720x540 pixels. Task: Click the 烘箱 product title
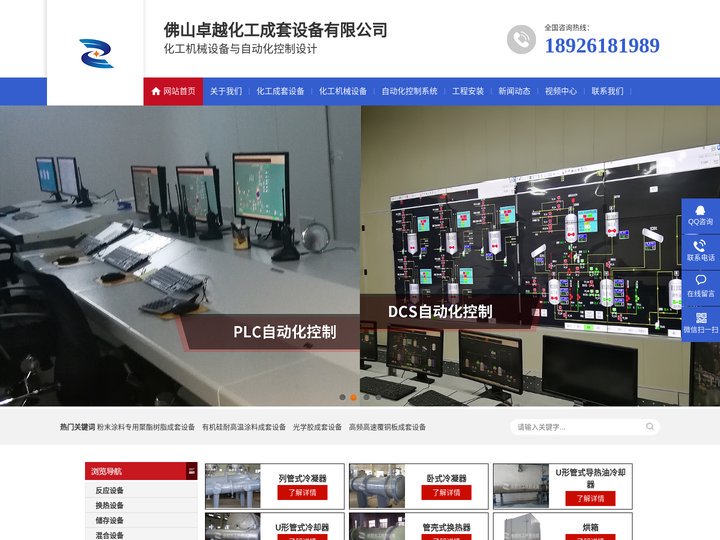591,528
